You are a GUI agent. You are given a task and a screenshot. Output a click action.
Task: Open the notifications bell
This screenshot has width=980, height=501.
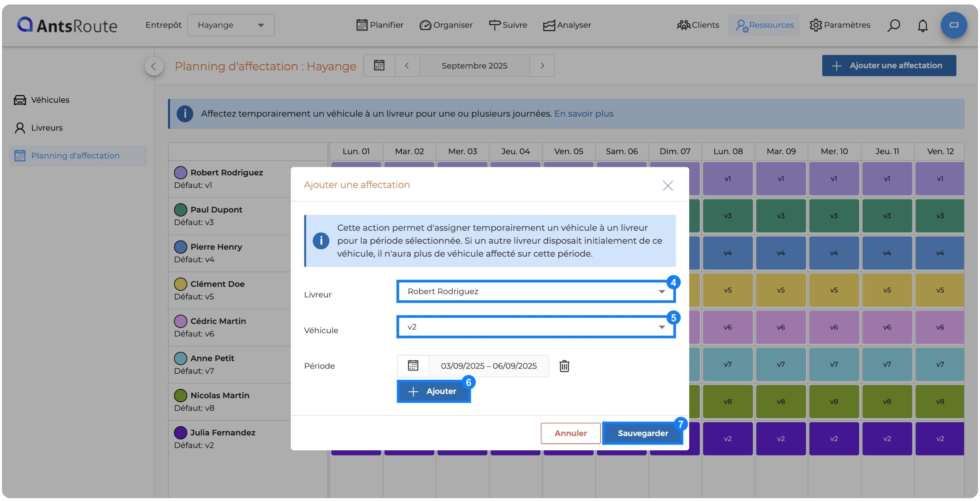[x=923, y=25]
